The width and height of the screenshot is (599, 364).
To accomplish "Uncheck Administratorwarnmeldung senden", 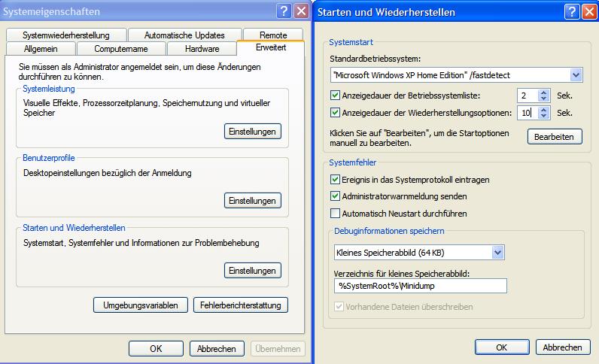I will 335,196.
